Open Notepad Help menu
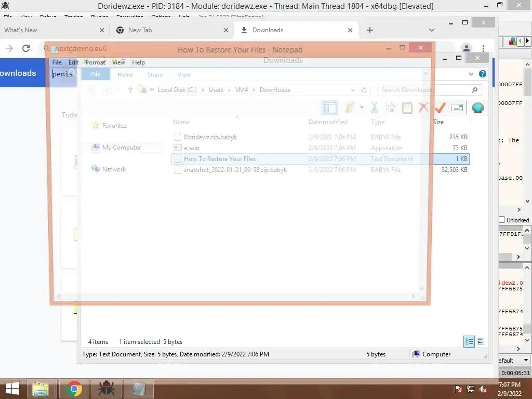Viewport: 532px width, 399px height. pyautogui.click(x=138, y=62)
